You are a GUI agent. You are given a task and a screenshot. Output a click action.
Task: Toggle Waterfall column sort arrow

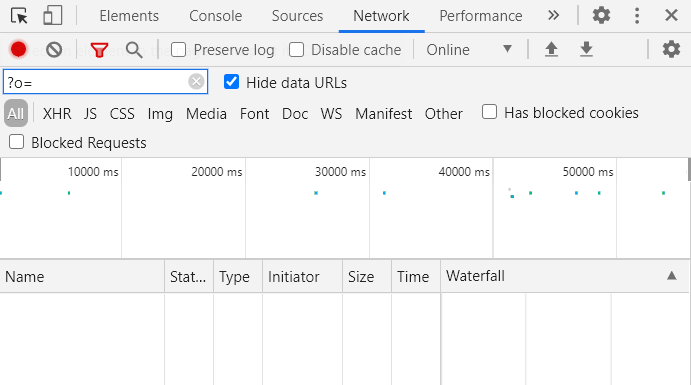pos(672,276)
